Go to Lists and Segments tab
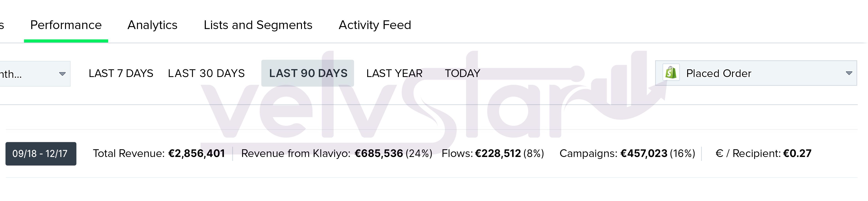Screen dimensions: 868x201 (x=258, y=25)
